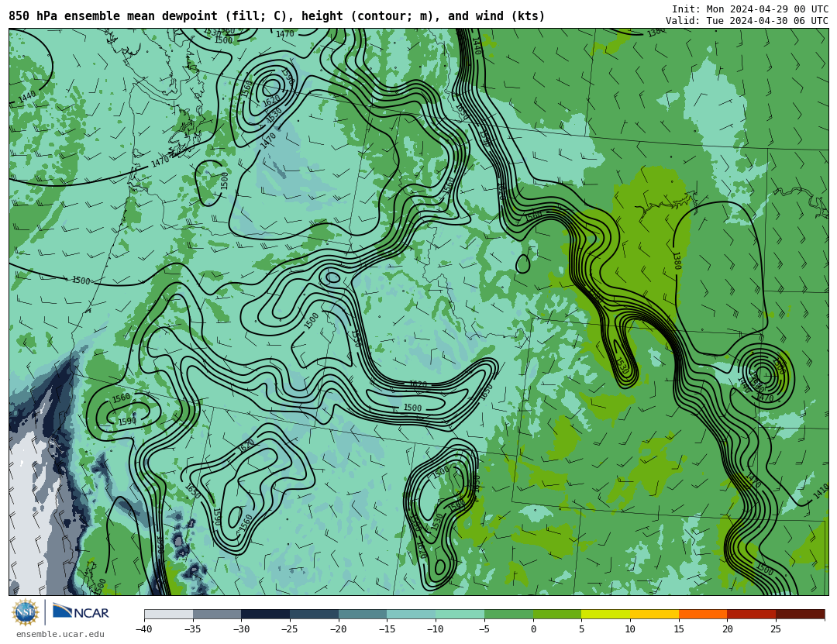The height and width of the screenshot is (644, 837).
Task: Pick the dark red 20 to 25 colorbar swatch
Action: coord(752,614)
